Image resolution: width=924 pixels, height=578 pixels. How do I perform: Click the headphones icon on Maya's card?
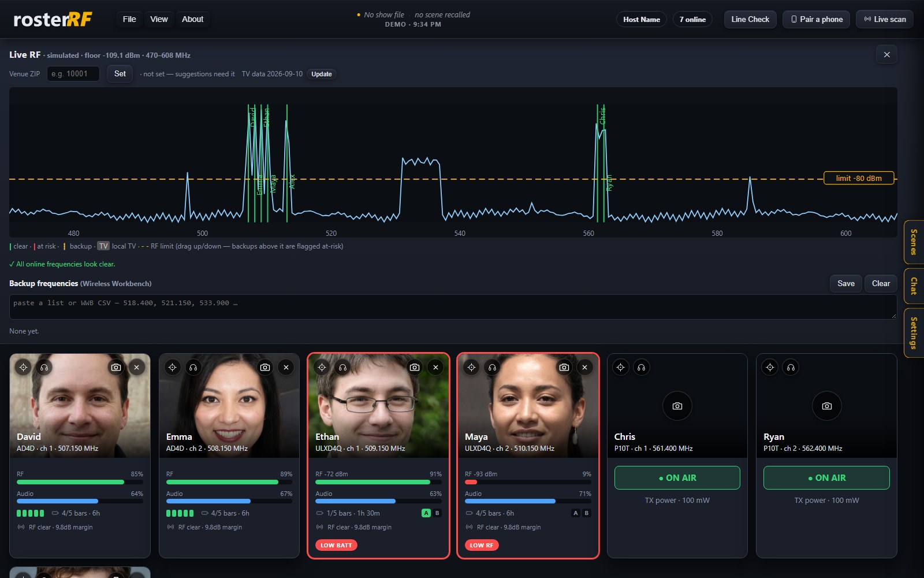click(492, 367)
